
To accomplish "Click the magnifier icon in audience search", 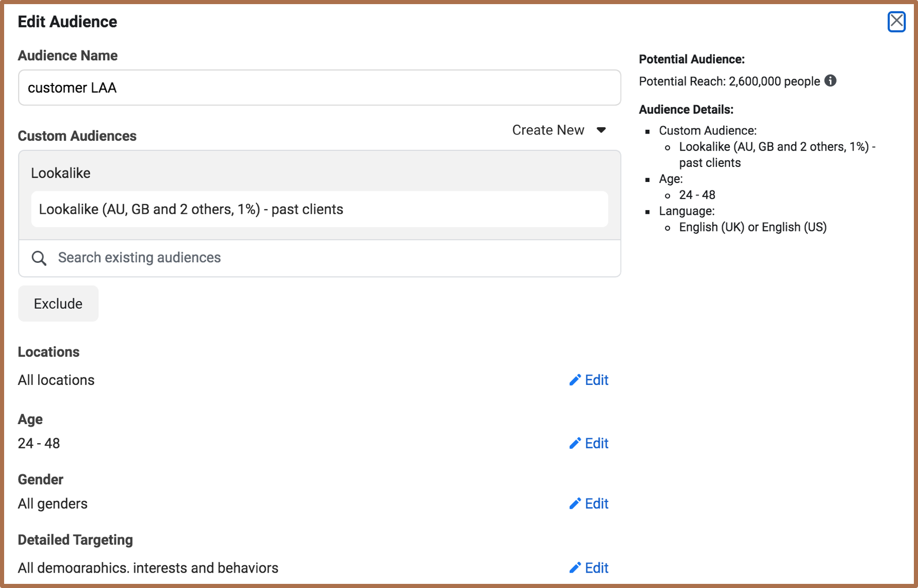I will pyautogui.click(x=39, y=258).
